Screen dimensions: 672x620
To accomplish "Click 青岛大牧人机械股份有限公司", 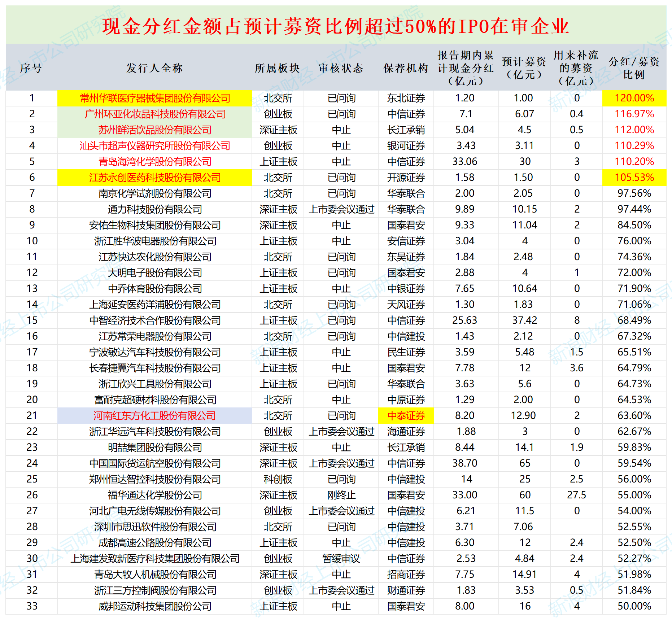I will click(155, 575).
